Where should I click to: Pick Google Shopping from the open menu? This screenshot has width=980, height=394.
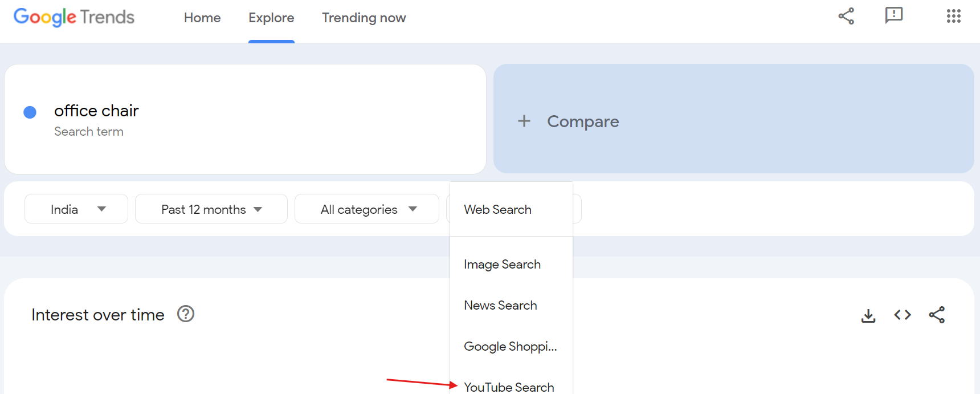[x=511, y=346]
